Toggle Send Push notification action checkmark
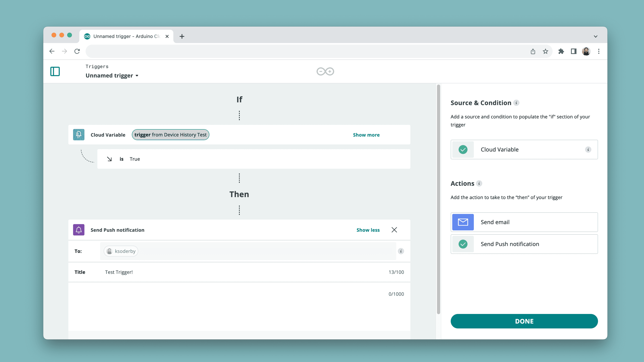This screenshot has width=644, height=362. click(x=463, y=244)
